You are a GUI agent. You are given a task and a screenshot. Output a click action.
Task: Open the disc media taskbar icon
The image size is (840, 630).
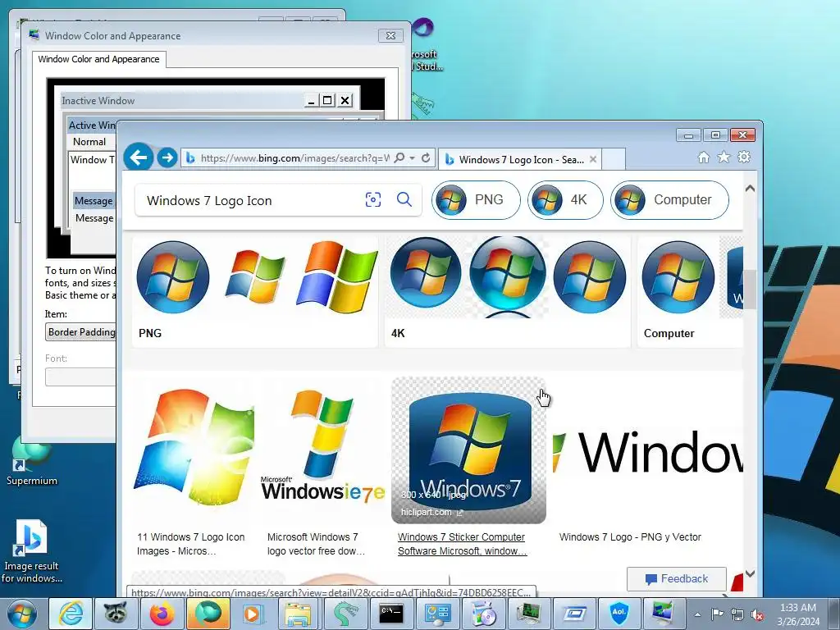pyautogui.click(x=482, y=614)
